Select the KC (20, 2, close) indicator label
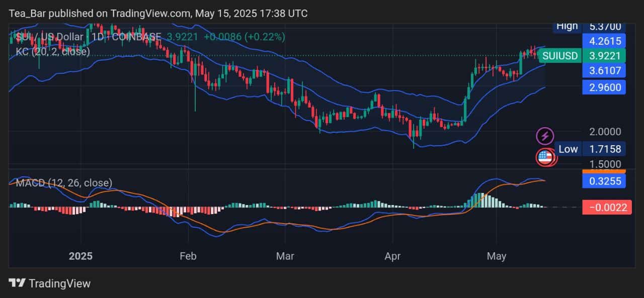644x298 pixels. tap(49, 51)
